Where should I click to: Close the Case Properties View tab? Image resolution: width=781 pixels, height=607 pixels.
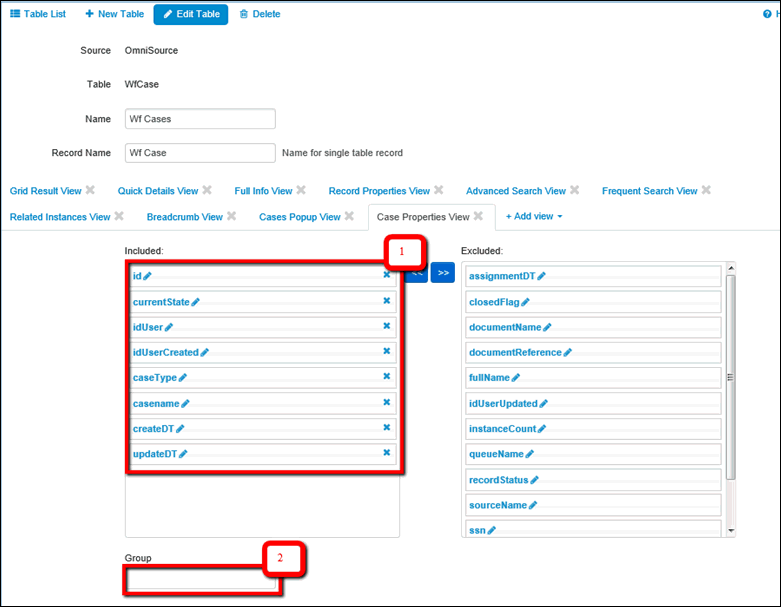[478, 216]
